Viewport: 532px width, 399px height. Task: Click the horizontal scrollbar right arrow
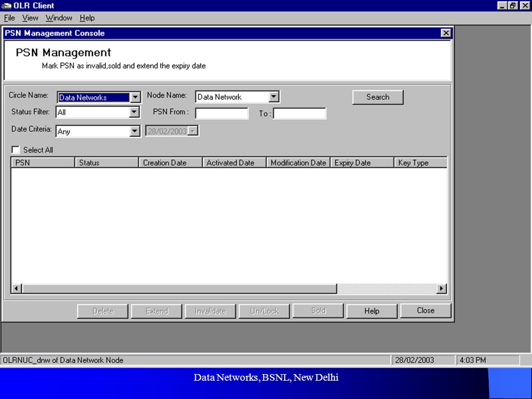442,288
